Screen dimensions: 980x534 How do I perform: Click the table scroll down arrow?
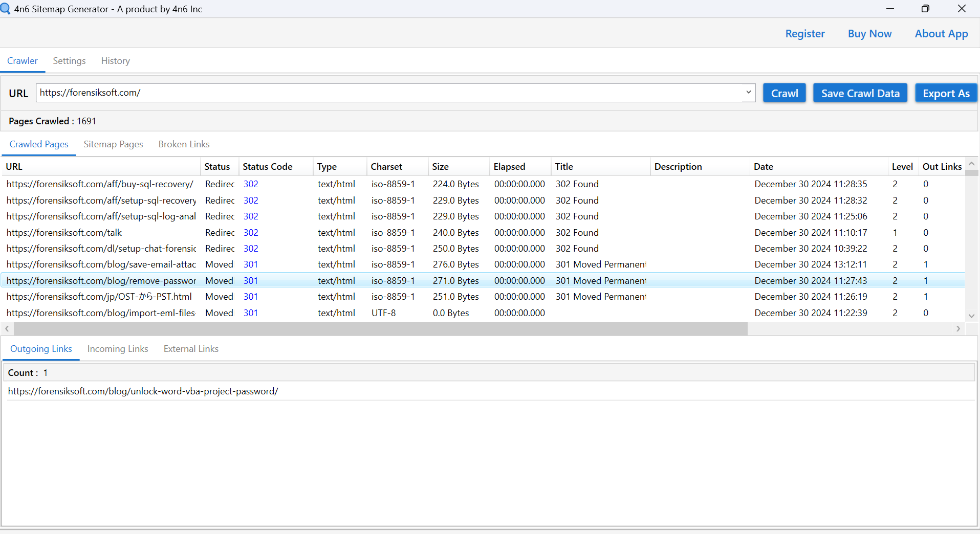point(971,316)
